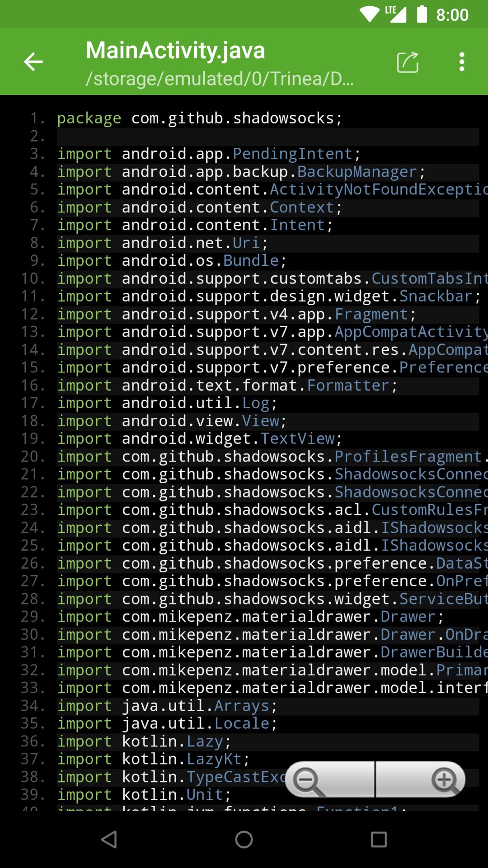Zoom out with the minus magnifier
This screenshot has width=488, height=868.
[x=308, y=780]
